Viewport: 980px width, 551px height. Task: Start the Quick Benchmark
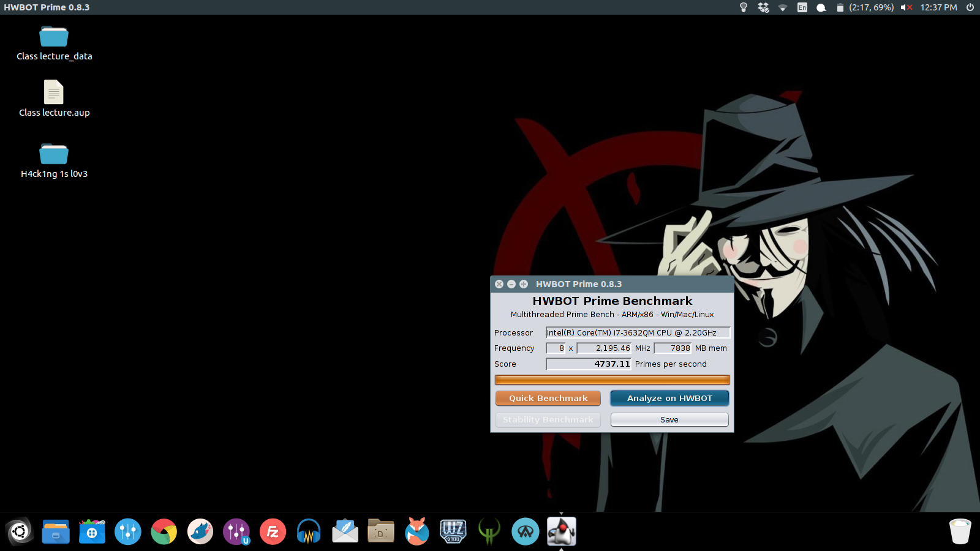(548, 398)
